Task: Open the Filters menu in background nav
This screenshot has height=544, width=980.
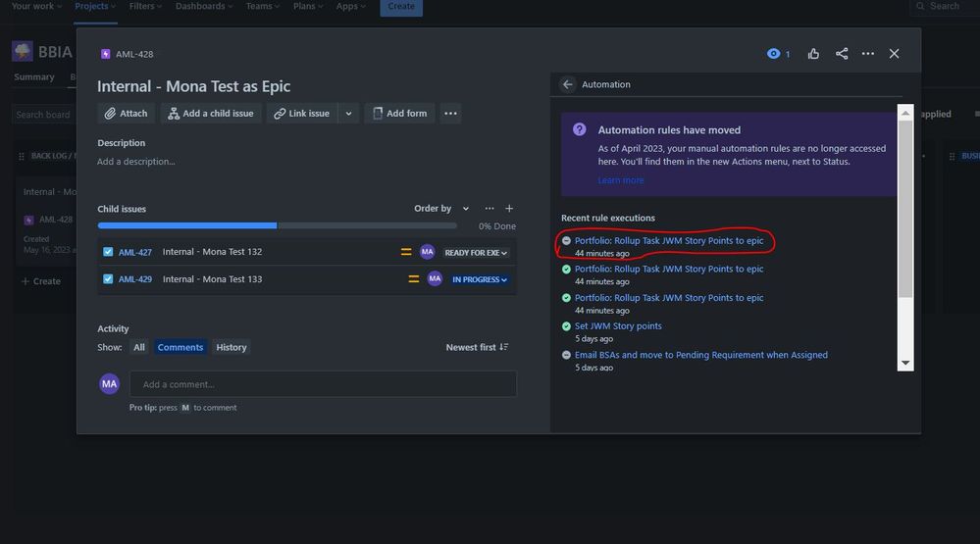Action: (x=145, y=6)
